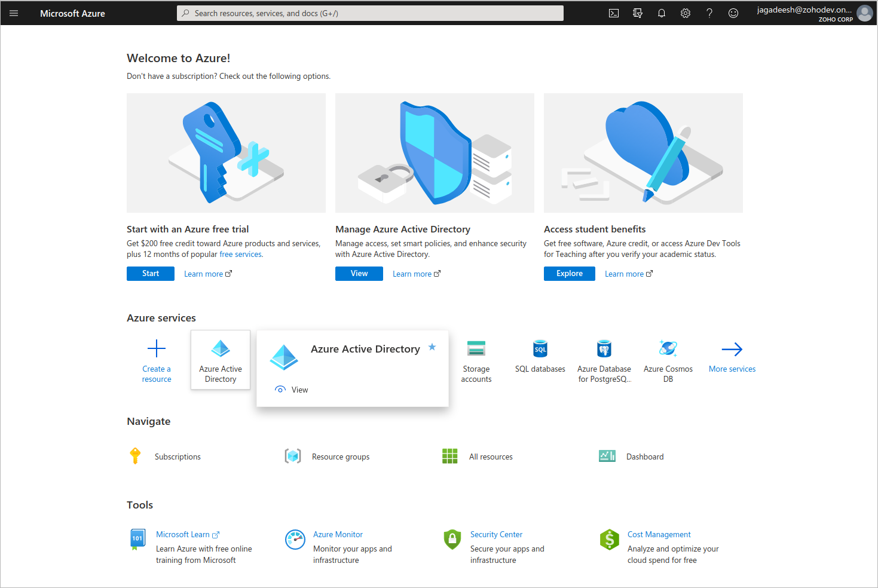Toggle favorite star for Azure Active Directory
878x588 pixels.
(432, 347)
